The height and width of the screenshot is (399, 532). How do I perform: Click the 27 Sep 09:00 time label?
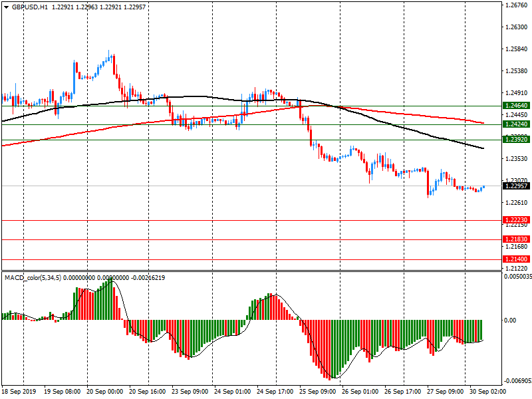[445, 392]
